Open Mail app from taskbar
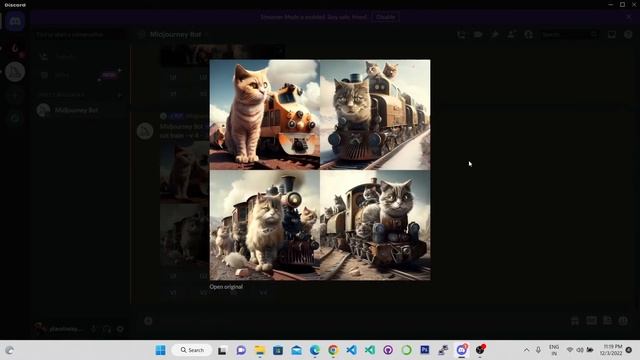The width and height of the screenshot is (640, 360). [x=297, y=350]
